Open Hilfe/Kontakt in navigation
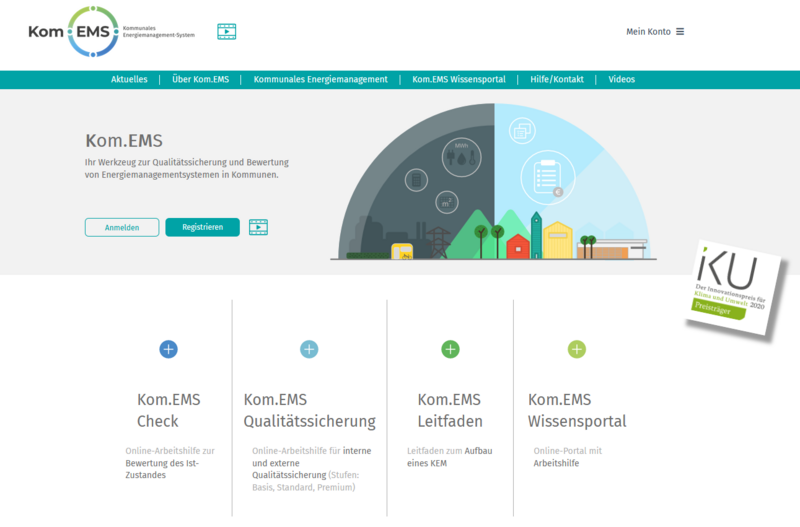 click(x=557, y=80)
